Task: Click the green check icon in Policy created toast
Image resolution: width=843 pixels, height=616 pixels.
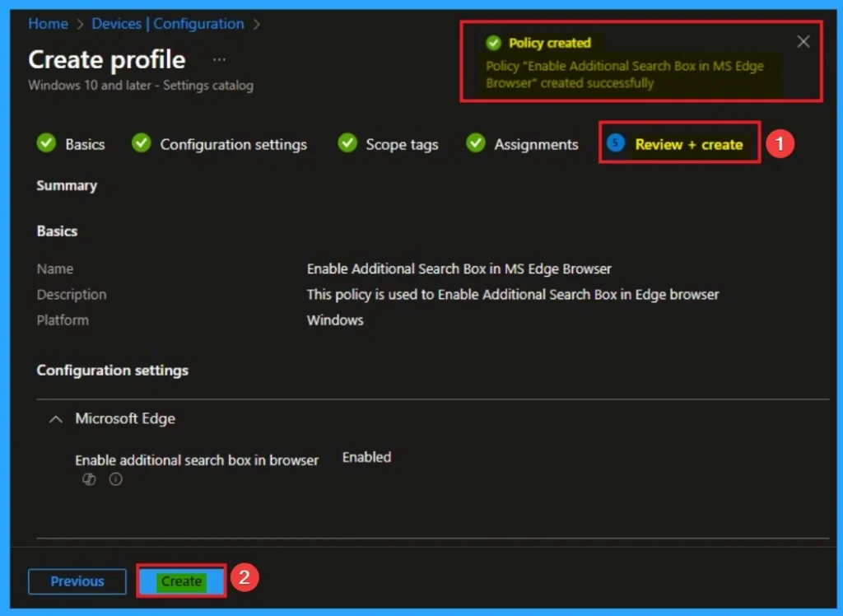Action: coord(494,43)
